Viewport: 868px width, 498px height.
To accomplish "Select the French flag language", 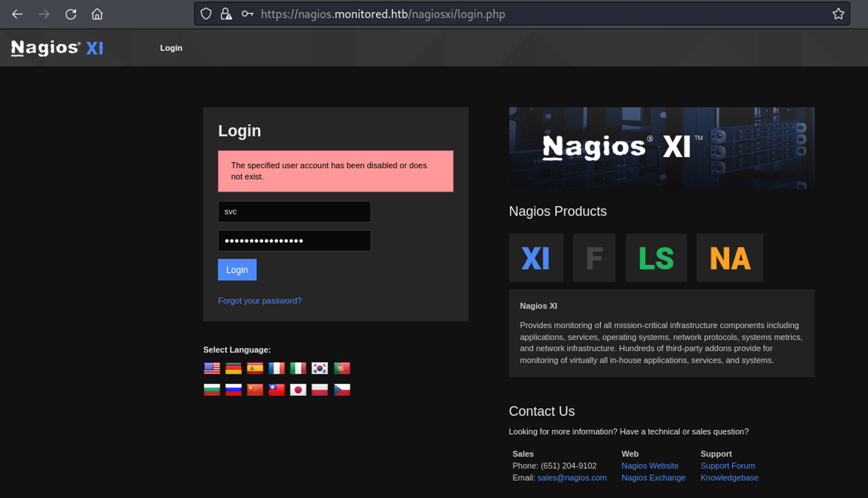I will [x=276, y=368].
